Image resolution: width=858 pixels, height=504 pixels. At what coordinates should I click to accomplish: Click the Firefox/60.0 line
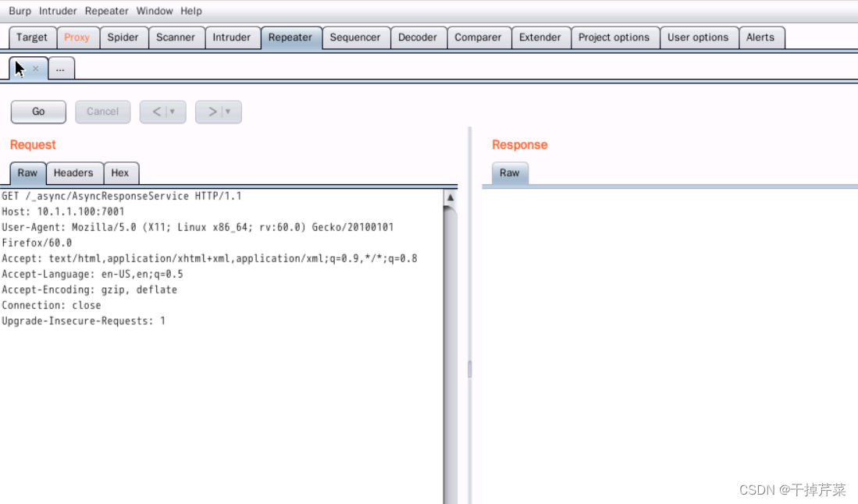pos(37,243)
